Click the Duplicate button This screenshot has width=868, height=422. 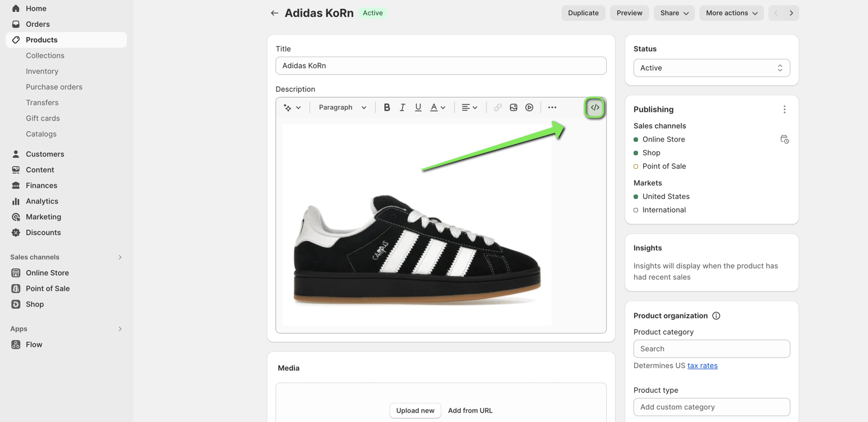583,13
